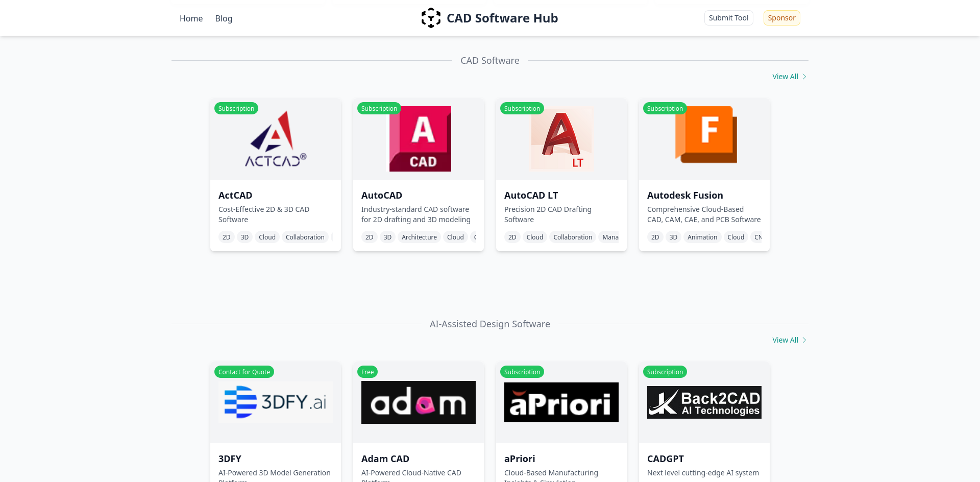This screenshot has width=980, height=482.
Task: Click 'Comprehensive Cloud-Based CAD, CAM, CAE' description
Action: (x=704, y=214)
